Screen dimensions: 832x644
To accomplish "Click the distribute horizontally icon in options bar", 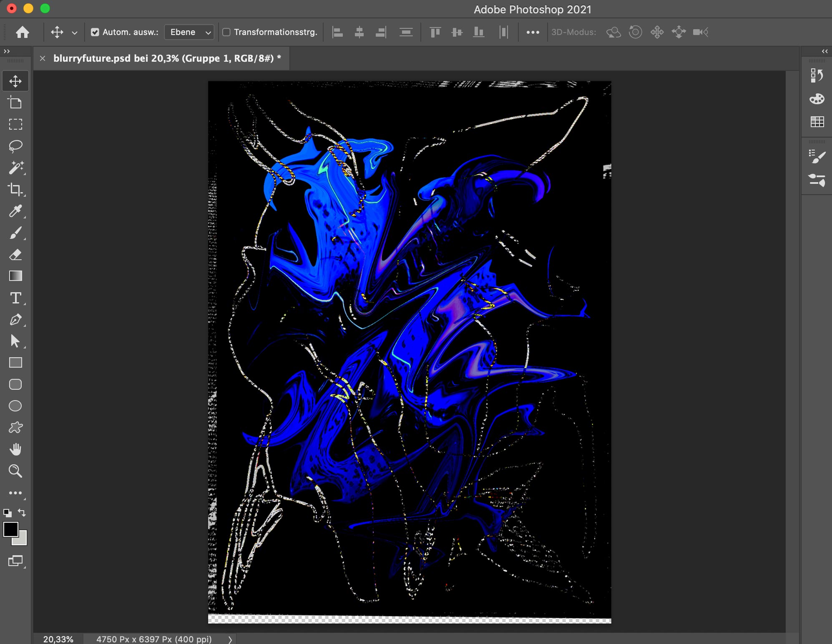I will tap(504, 32).
